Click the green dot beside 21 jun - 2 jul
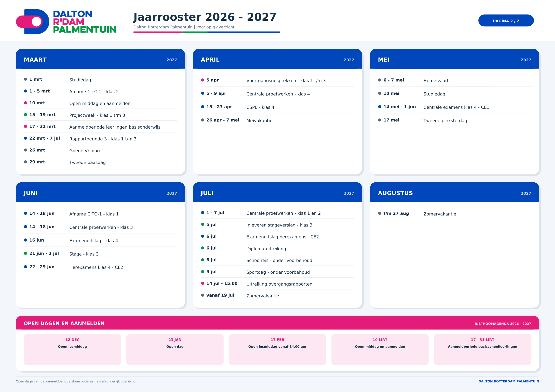 [25, 253]
